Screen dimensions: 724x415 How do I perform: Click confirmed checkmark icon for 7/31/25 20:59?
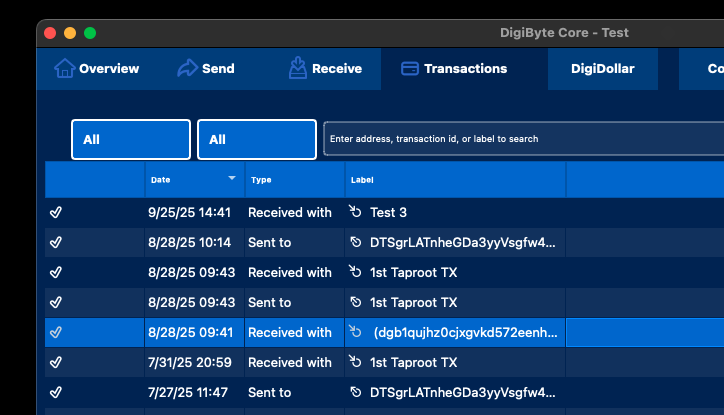[x=56, y=362]
